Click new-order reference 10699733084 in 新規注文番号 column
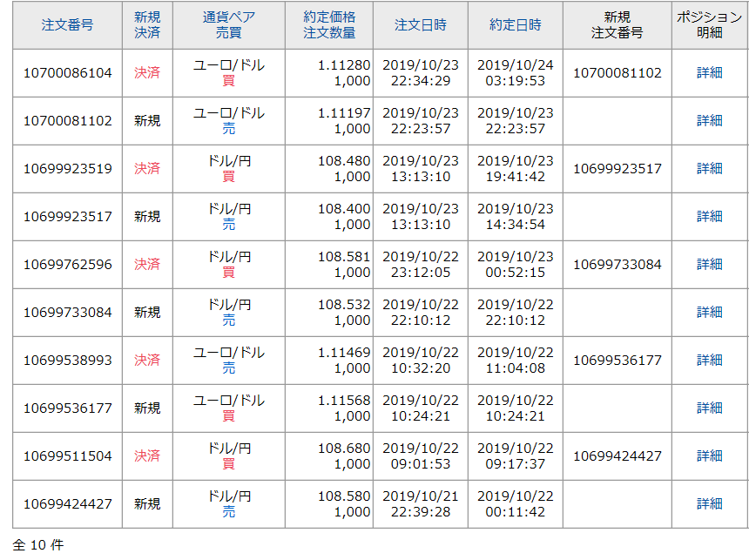This screenshot has height=560, width=749. [617, 264]
